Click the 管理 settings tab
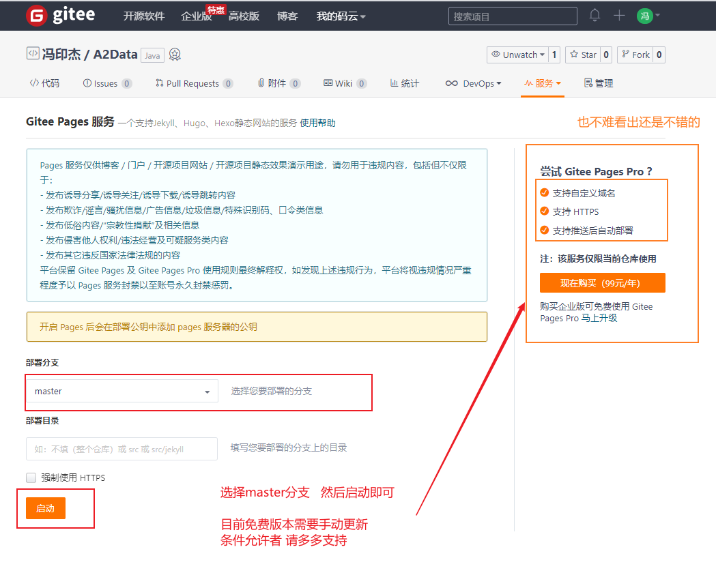 point(599,83)
